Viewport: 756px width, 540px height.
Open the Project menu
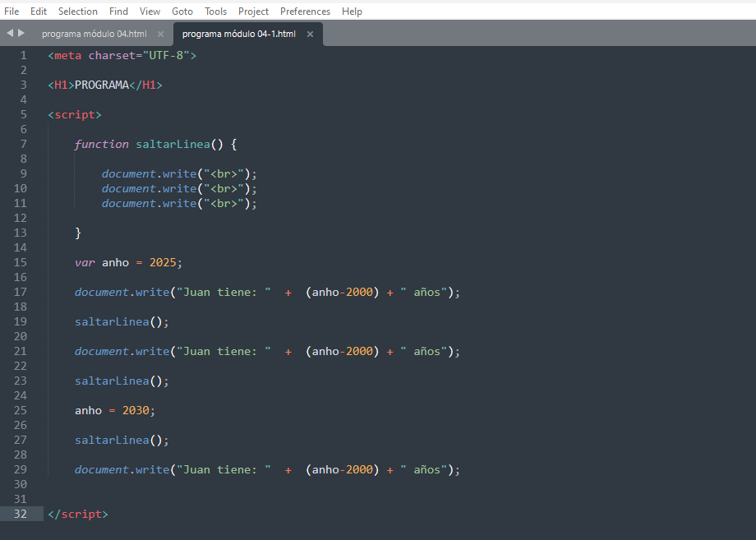(253, 11)
